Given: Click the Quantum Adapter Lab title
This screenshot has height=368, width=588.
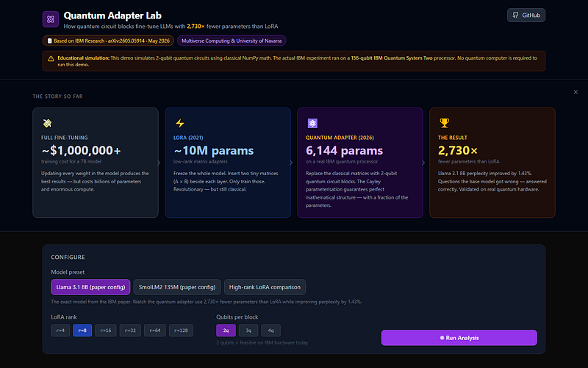Looking at the screenshot, I should pos(112,15).
